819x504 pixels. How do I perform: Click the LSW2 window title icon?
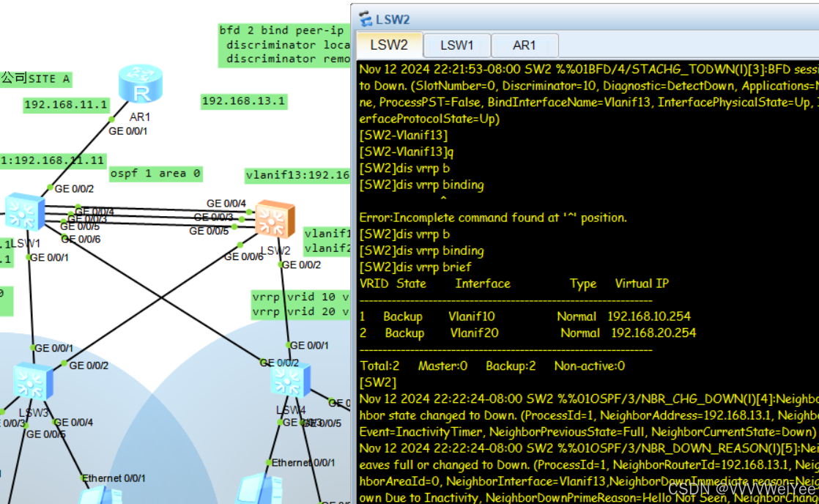pos(366,19)
